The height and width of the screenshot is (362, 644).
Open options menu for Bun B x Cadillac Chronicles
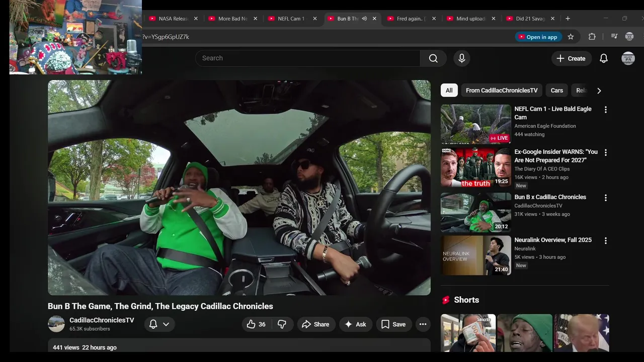pos(605,198)
